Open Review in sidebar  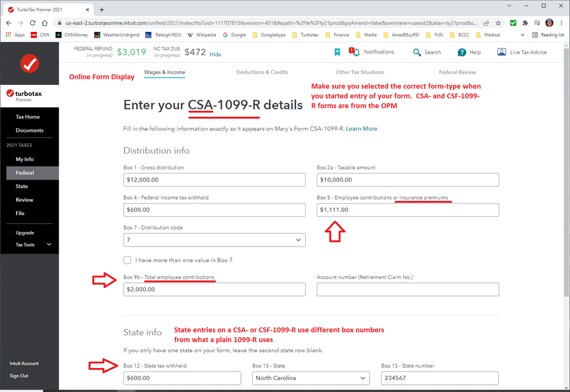(x=25, y=200)
